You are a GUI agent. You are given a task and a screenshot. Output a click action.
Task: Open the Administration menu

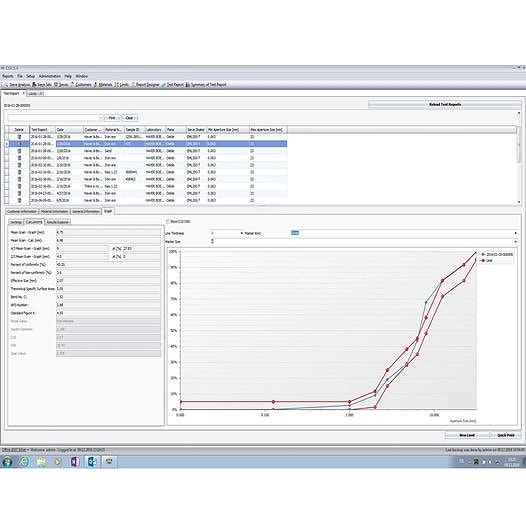pos(50,76)
